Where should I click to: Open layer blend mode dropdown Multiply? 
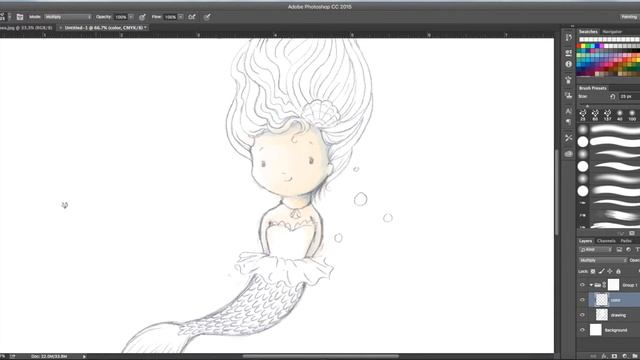[x=603, y=260]
